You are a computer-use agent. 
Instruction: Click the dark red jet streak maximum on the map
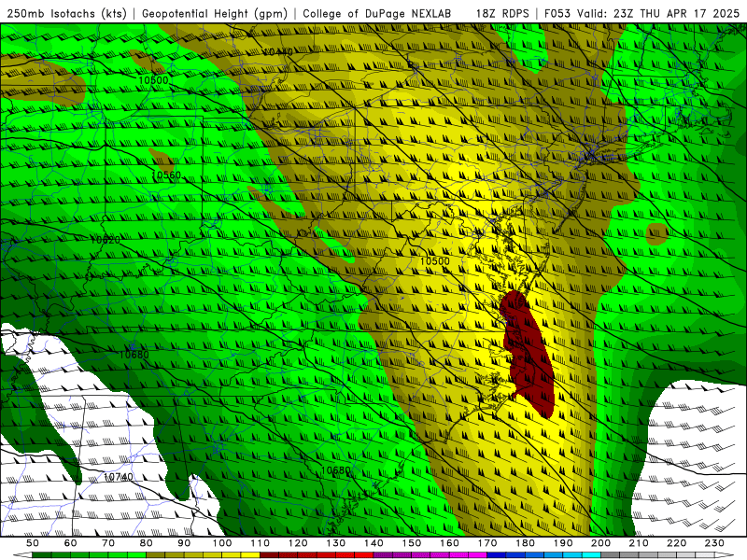pos(528,353)
